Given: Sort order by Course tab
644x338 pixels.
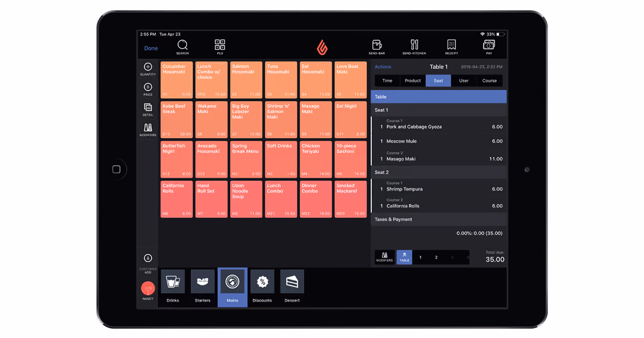Looking at the screenshot, I should click(489, 80).
